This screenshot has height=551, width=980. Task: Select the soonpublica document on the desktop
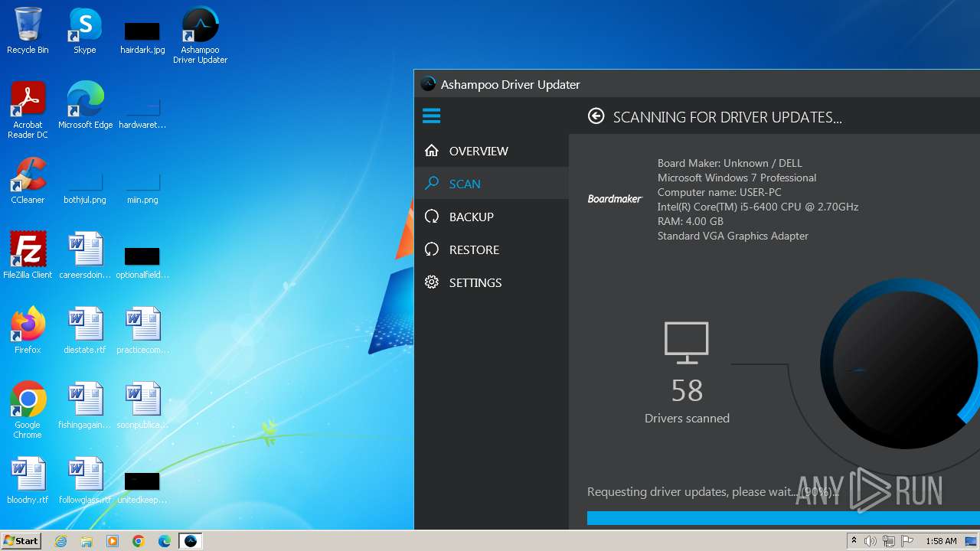(142, 406)
